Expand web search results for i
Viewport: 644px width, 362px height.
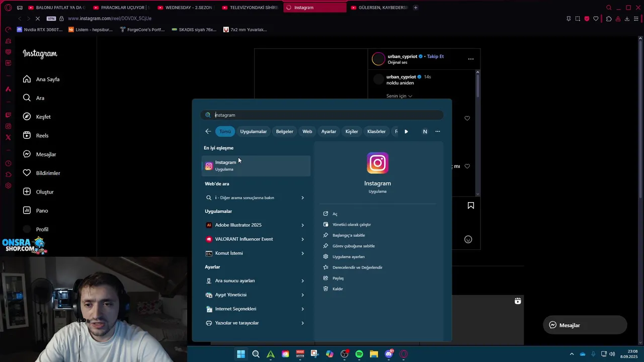click(x=303, y=198)
